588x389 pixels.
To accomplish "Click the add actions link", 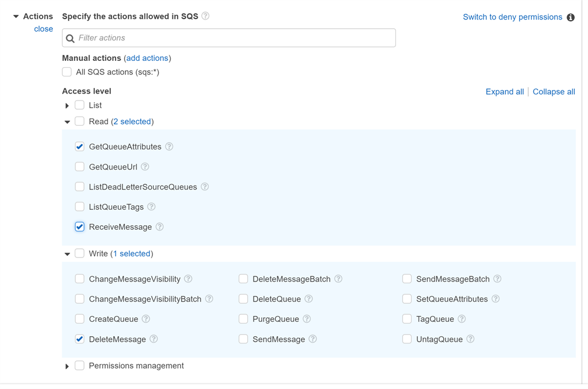I will tap(147, 58).
